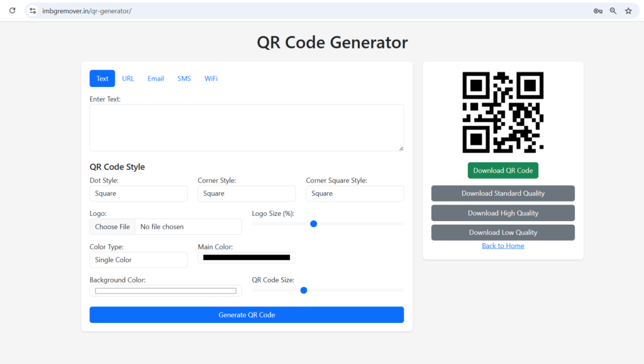Screen dimensions: 644x364
Task: Switch to the URL tab
Action: [x=128, y=79]
